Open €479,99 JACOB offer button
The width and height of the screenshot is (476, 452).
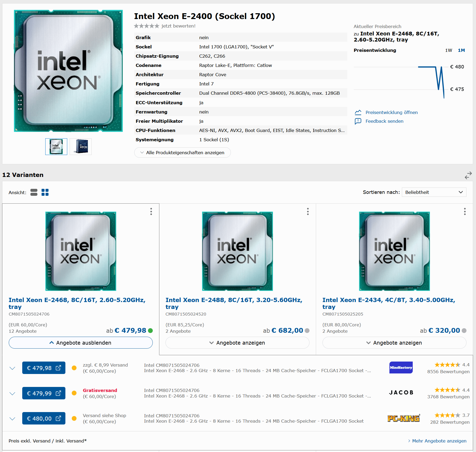(44, 393)
